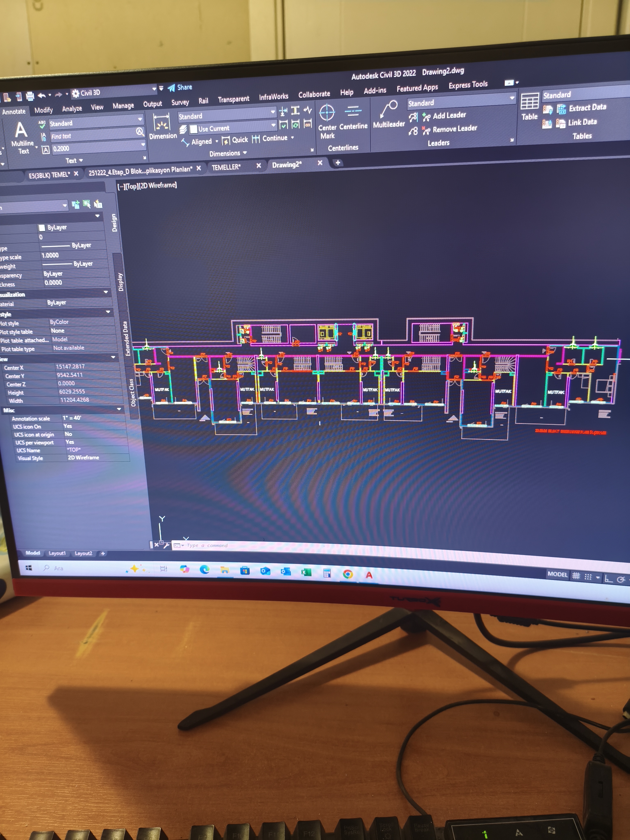Click Link Data in Tables panel

coord(576,123)
